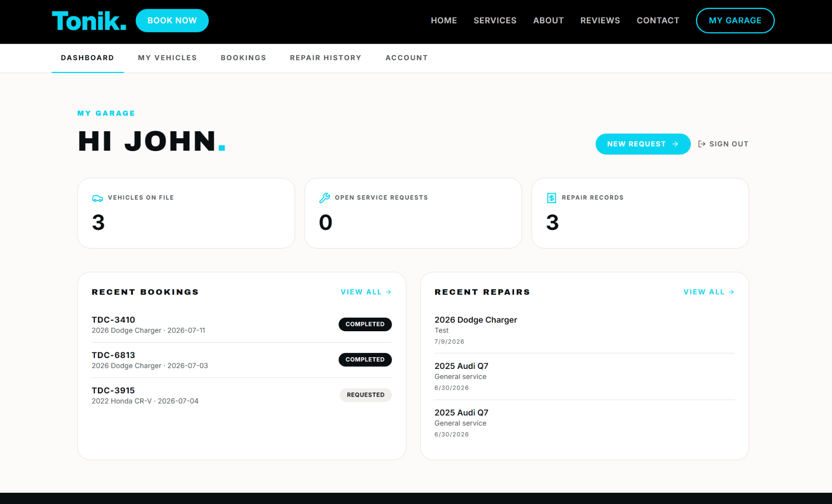The height and width of the screenshot is (504, 832).
Task: Click the 'Test' repair description
Action: 442,330
